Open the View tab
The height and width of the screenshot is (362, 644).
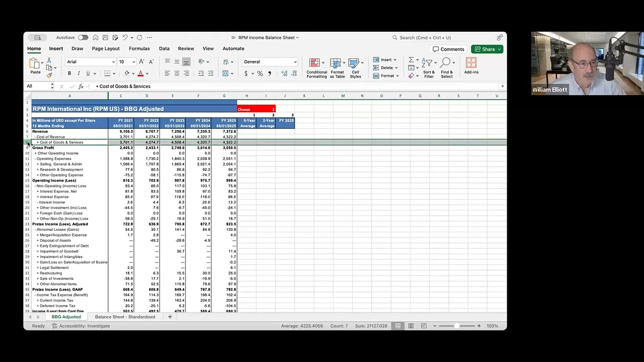pyautogui.click(x=208, y=49)
